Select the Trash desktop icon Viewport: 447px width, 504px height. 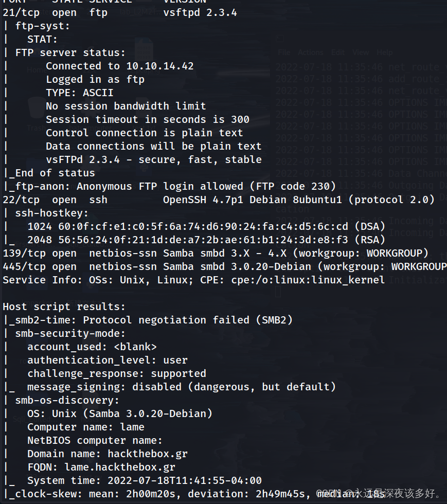tap(37, 114)
